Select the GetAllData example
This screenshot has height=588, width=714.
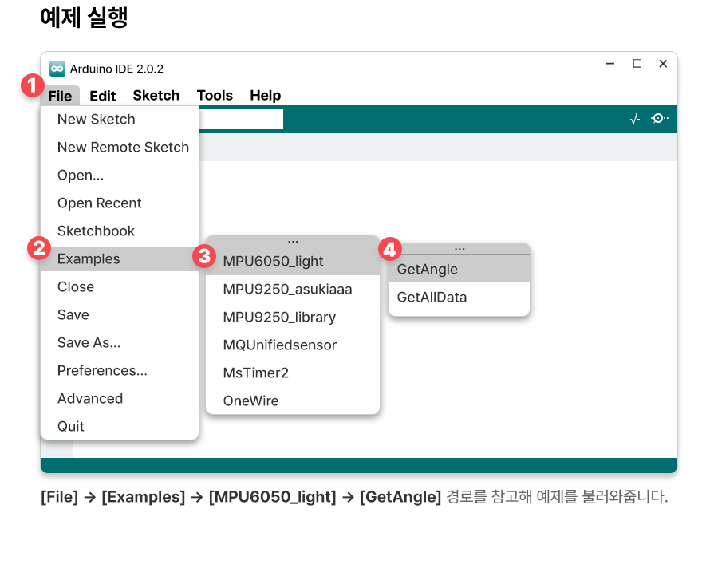432,298
